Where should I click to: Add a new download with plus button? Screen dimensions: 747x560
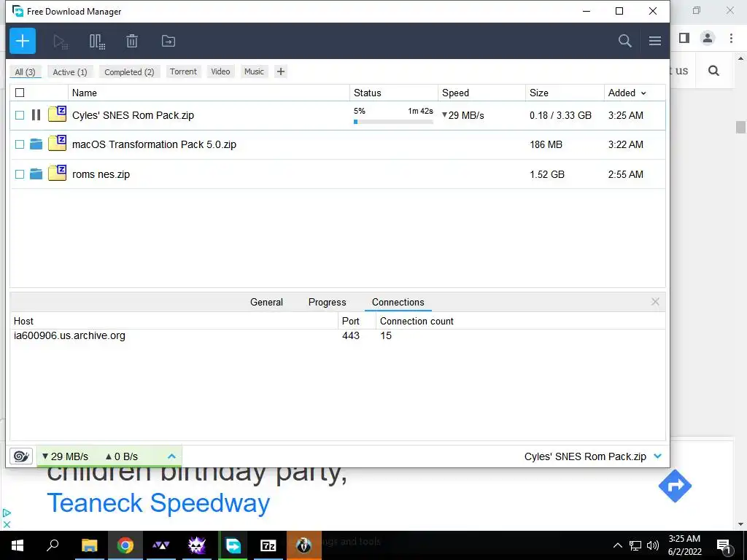(23, 41)
